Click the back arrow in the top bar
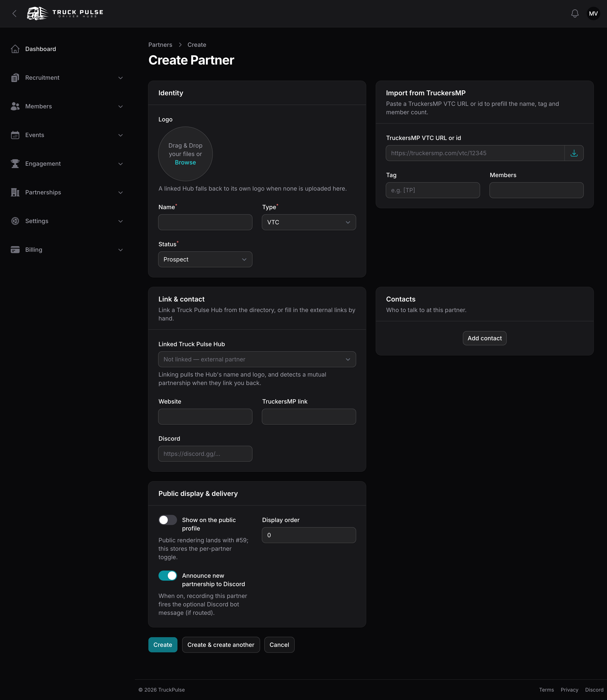Screen dimensions: 607x700 click(x=14, y=13)
